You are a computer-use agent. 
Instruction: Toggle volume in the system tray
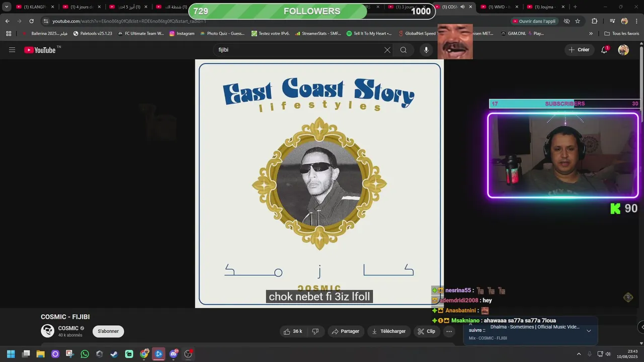click(x=608, y=354)
